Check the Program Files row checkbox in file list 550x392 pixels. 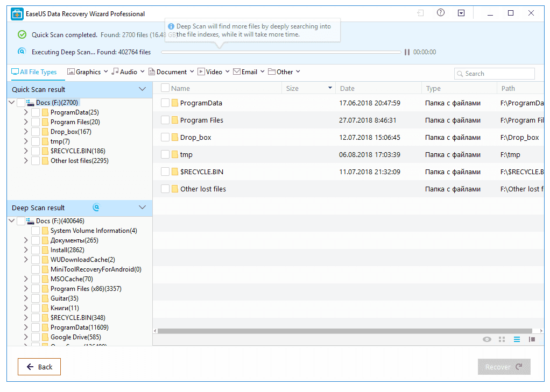[x=165, y=120]
